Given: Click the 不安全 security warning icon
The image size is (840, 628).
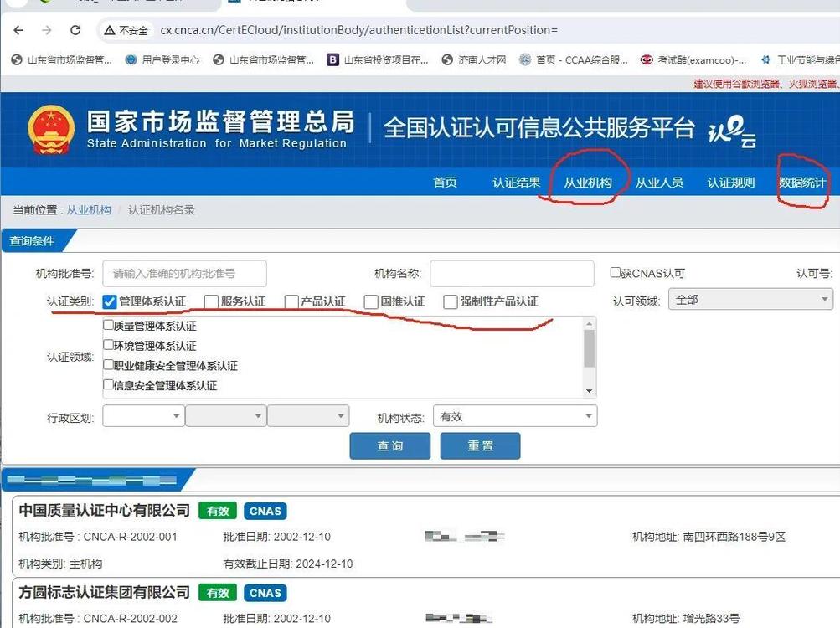Looking at the screenshot, I should pyautogui.click(x=109, y=30).
